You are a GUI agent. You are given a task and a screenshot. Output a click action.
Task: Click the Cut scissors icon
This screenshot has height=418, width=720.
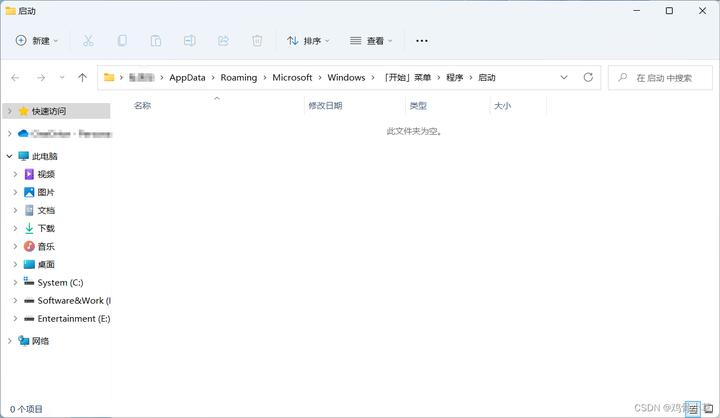88,41
